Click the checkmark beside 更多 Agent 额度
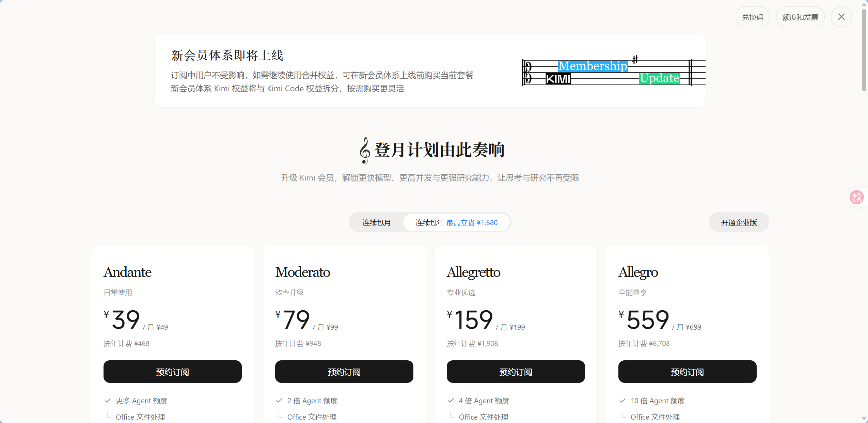Viewport: 868px width, 423px height. coord(108,401)
